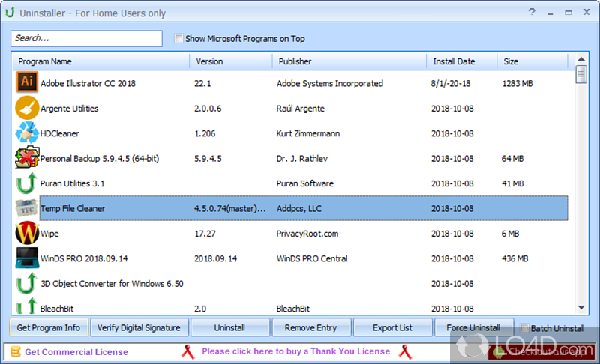Click publisher PrivacyRoot.com
The width and height of the screenshot is (600, 364).
[x=307, y=234]
